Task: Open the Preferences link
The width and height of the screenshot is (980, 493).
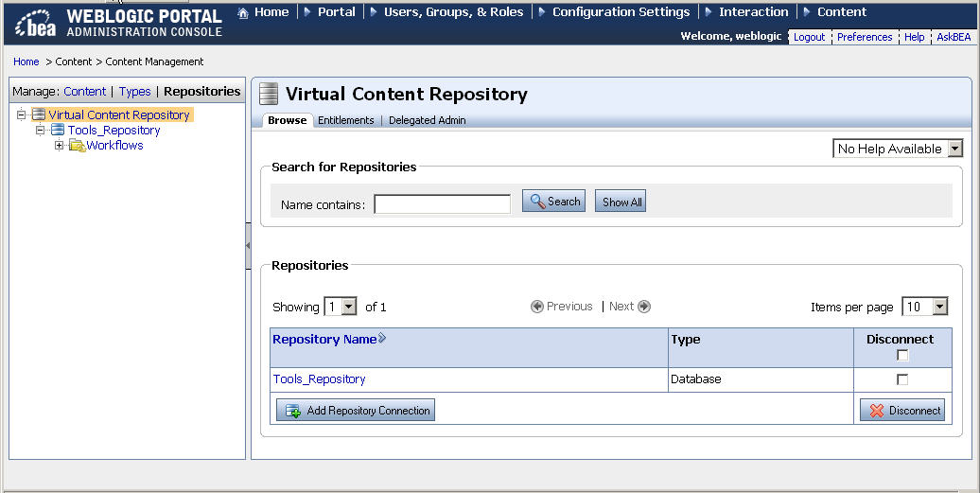Action: [x=865, y=37]
